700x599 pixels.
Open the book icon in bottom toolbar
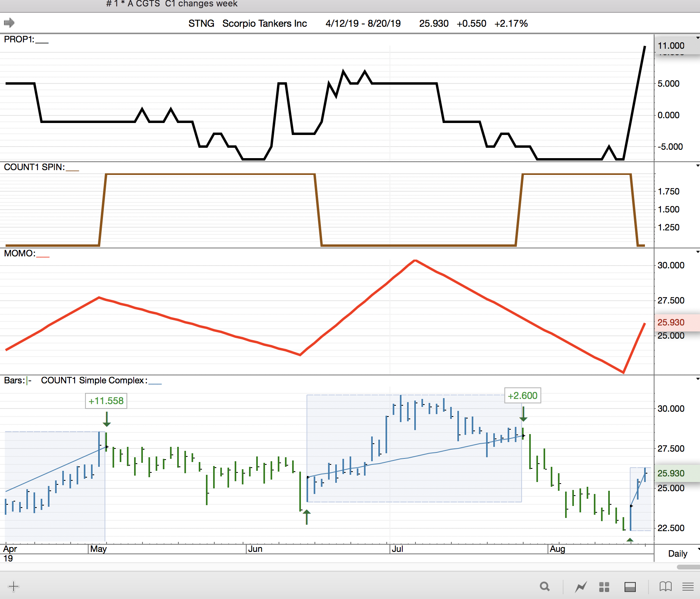666,586
